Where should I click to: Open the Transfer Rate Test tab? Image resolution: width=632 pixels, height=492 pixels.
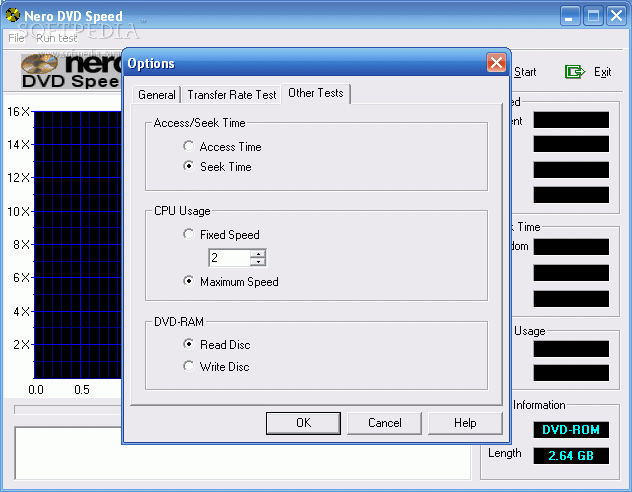232,95
